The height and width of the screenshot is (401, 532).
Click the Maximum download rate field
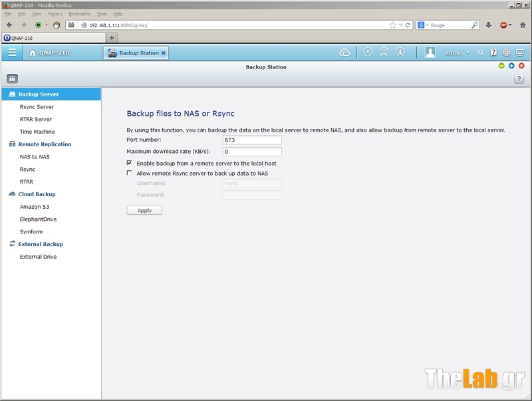[252, 152]
